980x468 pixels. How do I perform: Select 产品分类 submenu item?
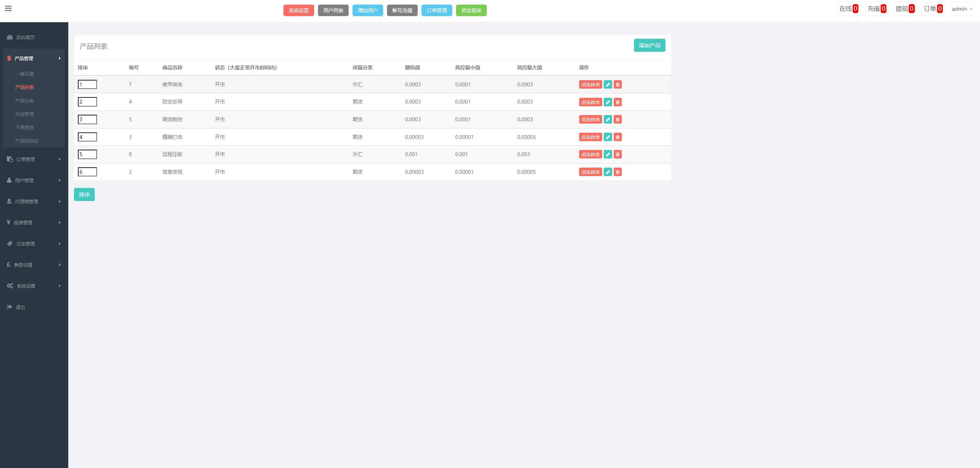pyautogui.click(x=25, y=101)
